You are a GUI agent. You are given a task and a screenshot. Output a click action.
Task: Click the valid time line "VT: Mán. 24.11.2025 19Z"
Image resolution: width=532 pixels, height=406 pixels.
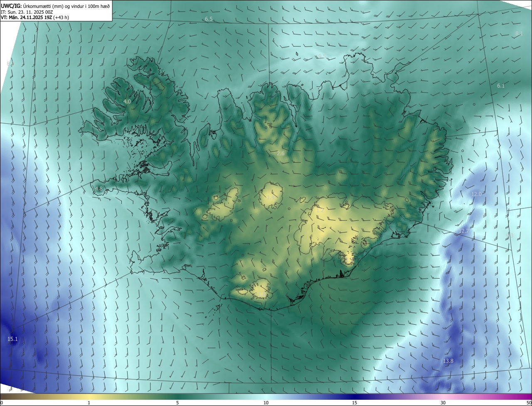coord(26,17)
